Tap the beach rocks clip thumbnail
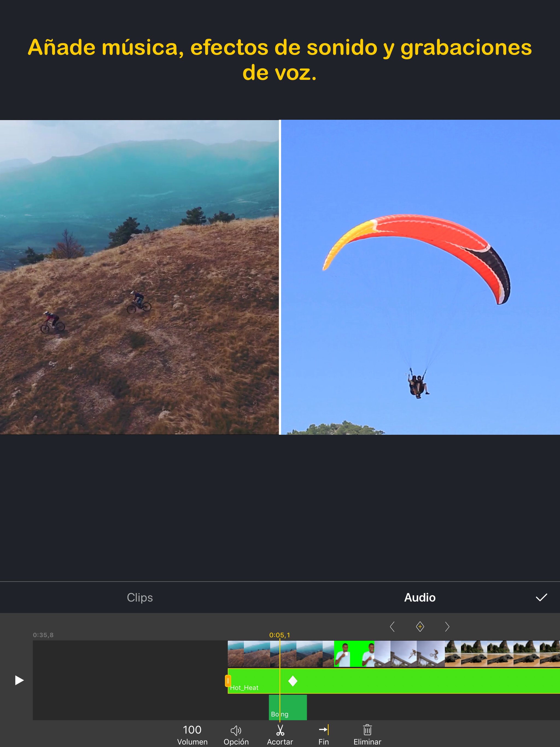This screenshot has width=560, height=747. point(500,654)
